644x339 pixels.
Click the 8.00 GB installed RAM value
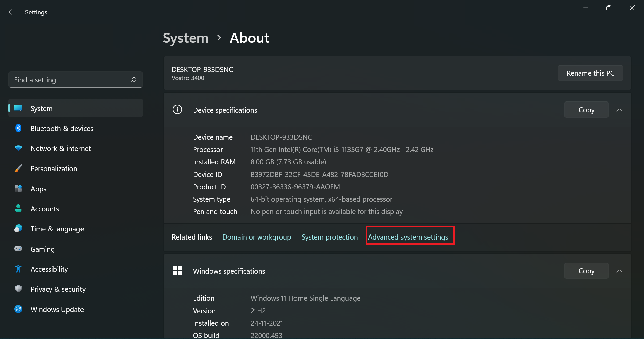288,162
